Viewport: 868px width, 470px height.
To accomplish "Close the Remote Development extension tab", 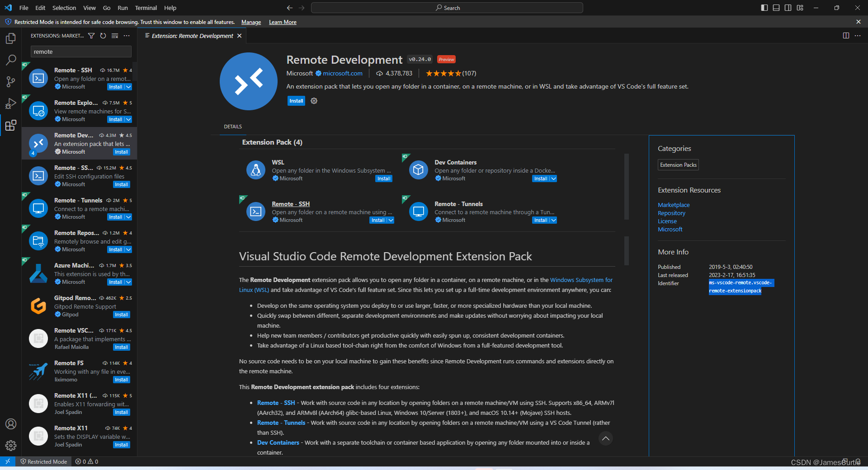I will (x=240, y=36).
